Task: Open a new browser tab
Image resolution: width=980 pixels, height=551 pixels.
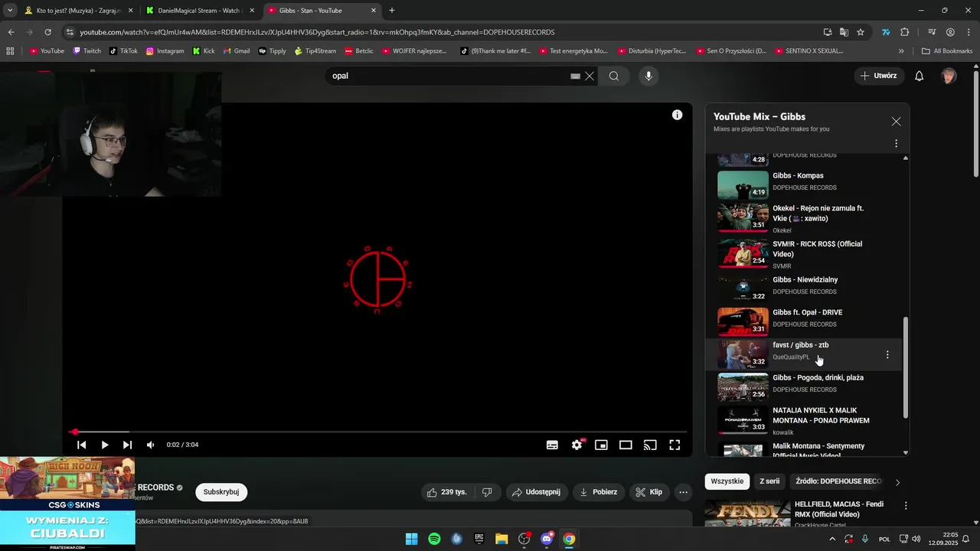Action: [x=392, y=11]
